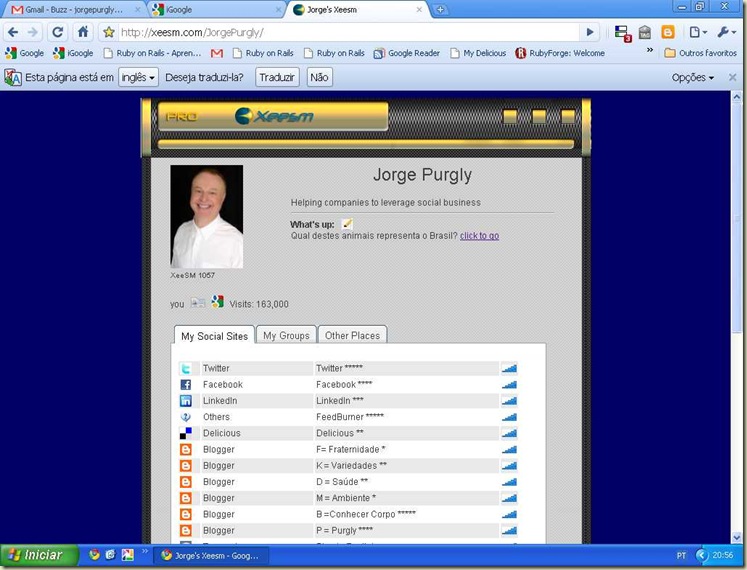Open the wrench settings menu
Image resolution: width=747 pixels, height=570 pixels.
point(726,32)
